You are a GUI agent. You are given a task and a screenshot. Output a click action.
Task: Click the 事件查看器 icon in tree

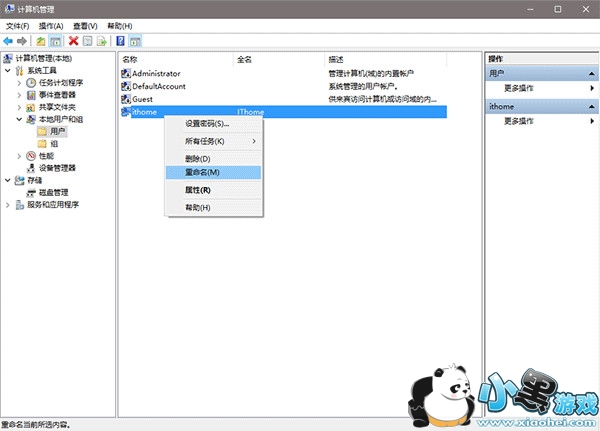pyautogui.click(x=31, y=95)
